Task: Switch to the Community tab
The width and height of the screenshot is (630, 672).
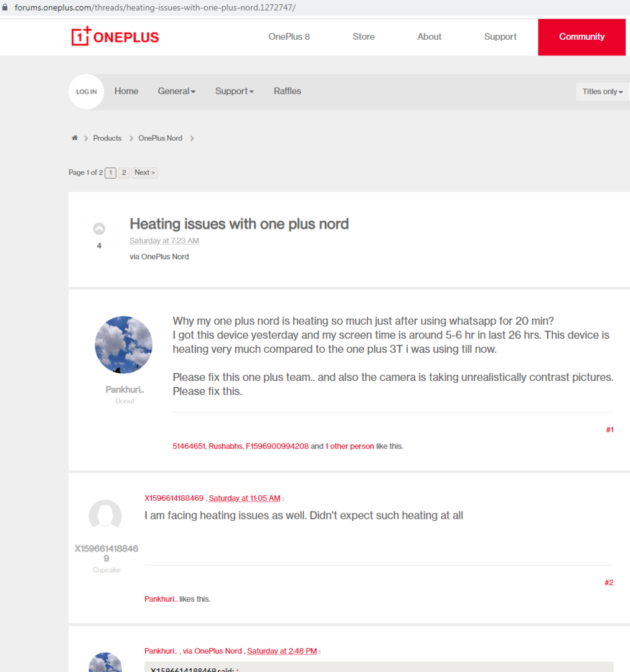Action: [x=581, y=37]
